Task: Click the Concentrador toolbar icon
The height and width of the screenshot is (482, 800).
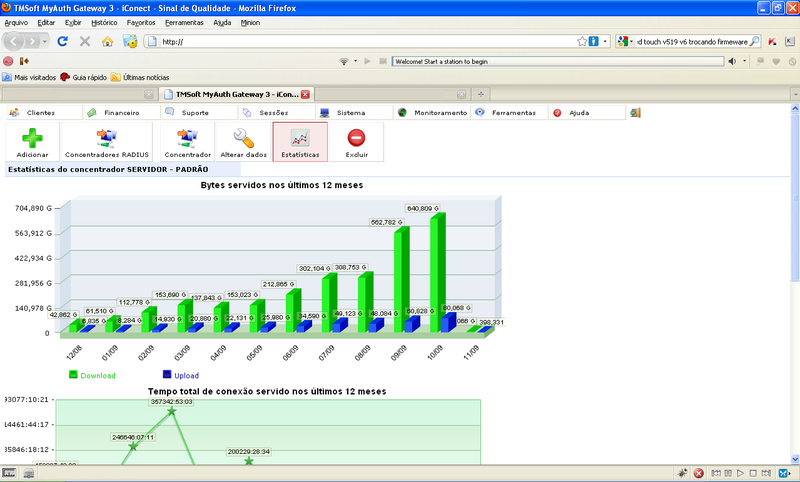Action: tap(187, 138)
